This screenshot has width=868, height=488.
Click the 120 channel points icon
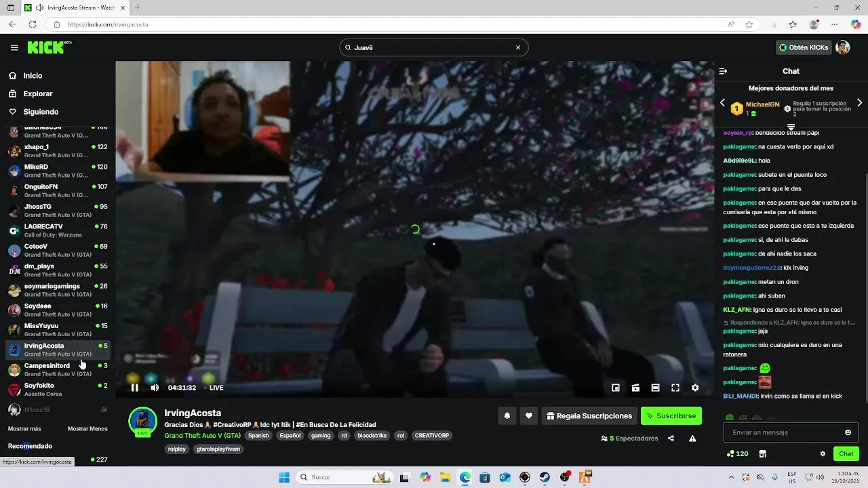point(737,454)
